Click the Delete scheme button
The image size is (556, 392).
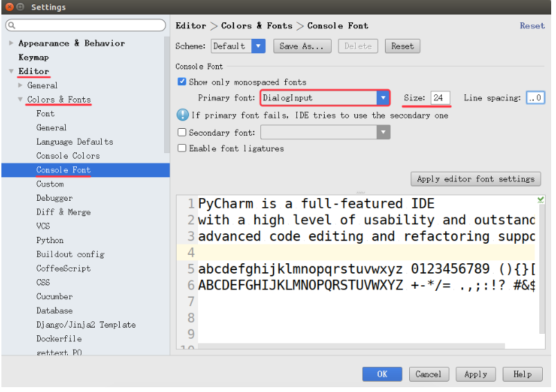click(x=358, y=46)
